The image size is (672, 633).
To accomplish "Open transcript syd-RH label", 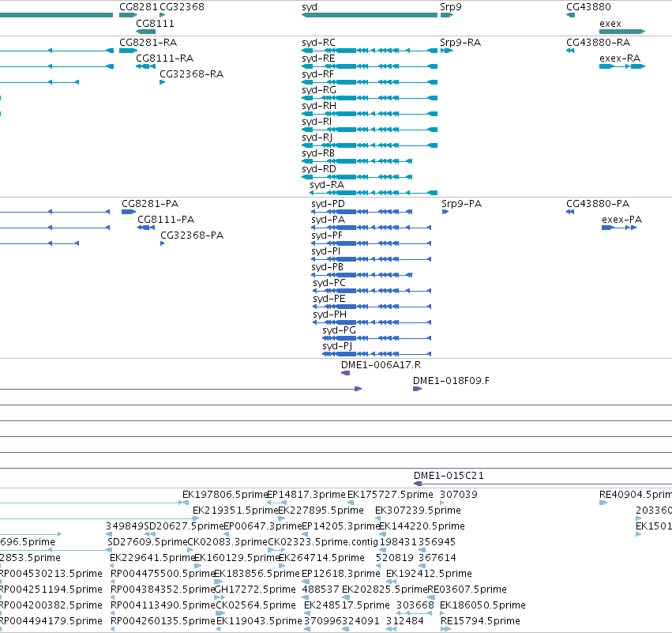I will pos(319,106).
